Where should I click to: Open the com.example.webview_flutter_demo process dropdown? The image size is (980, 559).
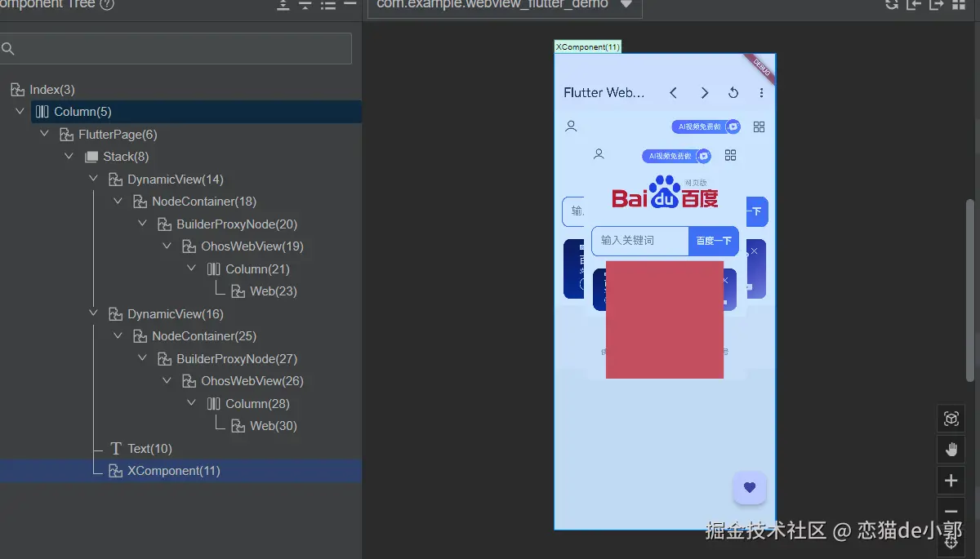point(505,4)
